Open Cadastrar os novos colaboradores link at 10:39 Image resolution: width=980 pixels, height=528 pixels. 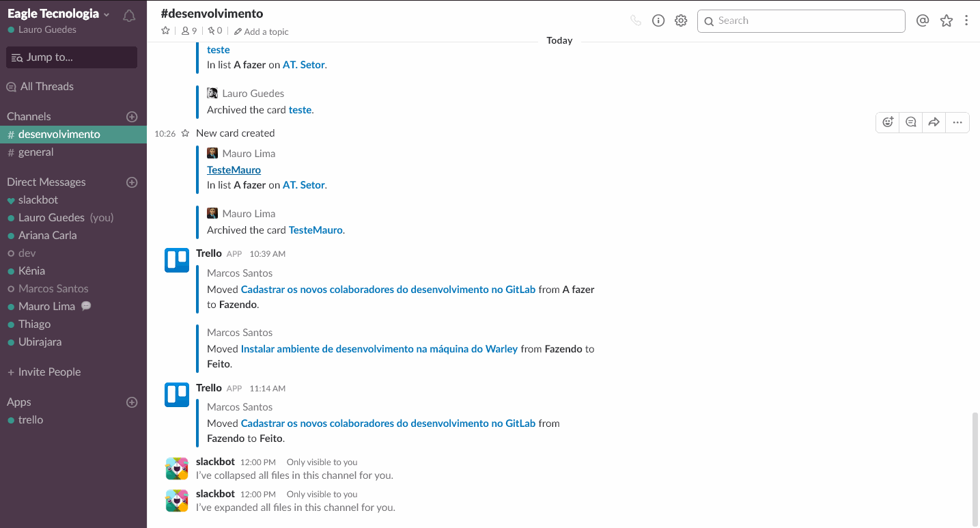tap(388, 290)
